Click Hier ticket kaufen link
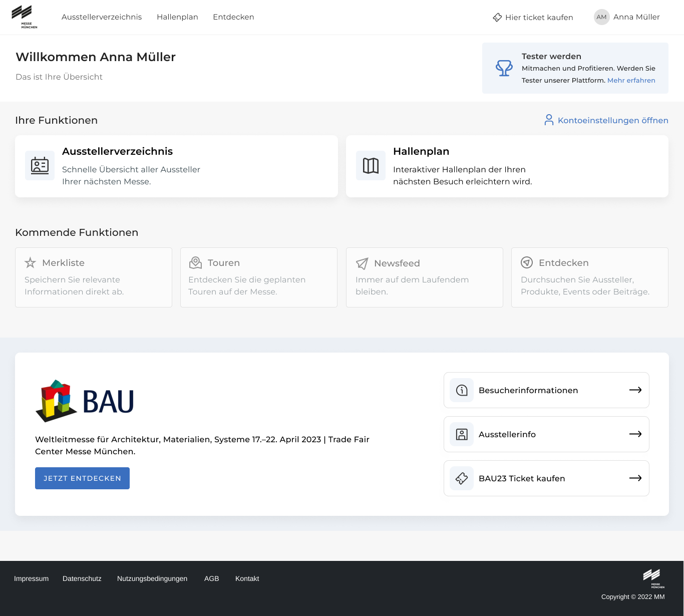The height and width of the screenshot is (616, 684). 533,18
